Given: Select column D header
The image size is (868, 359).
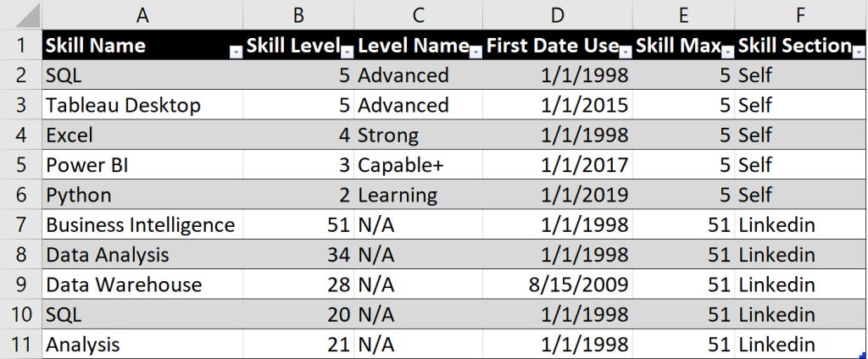Looking at the screenshot, I should (x=556, y=14).
